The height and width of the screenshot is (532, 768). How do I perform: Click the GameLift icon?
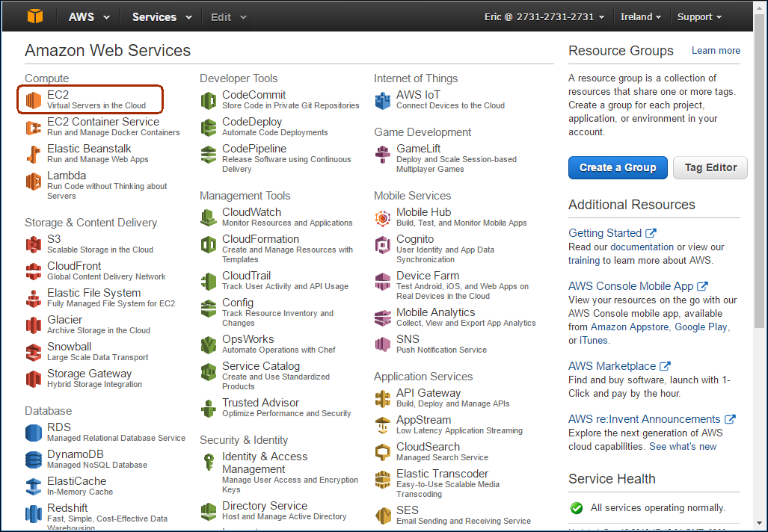pos(383,154)
